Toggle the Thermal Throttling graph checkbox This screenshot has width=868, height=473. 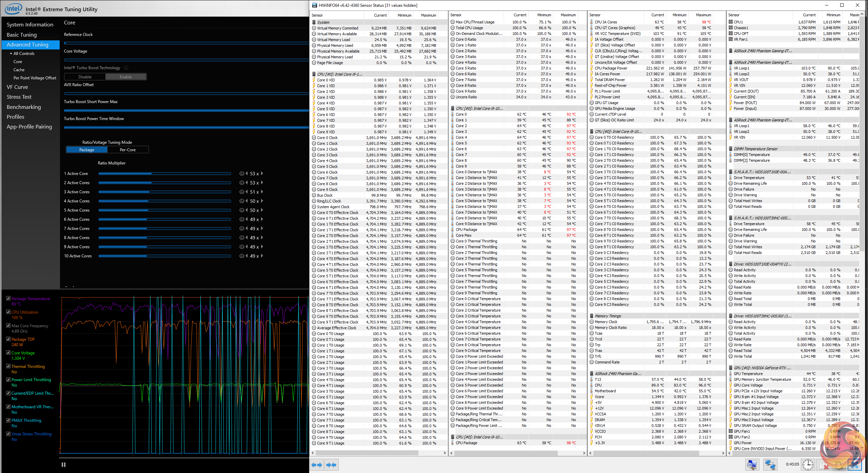pos(8,366)
